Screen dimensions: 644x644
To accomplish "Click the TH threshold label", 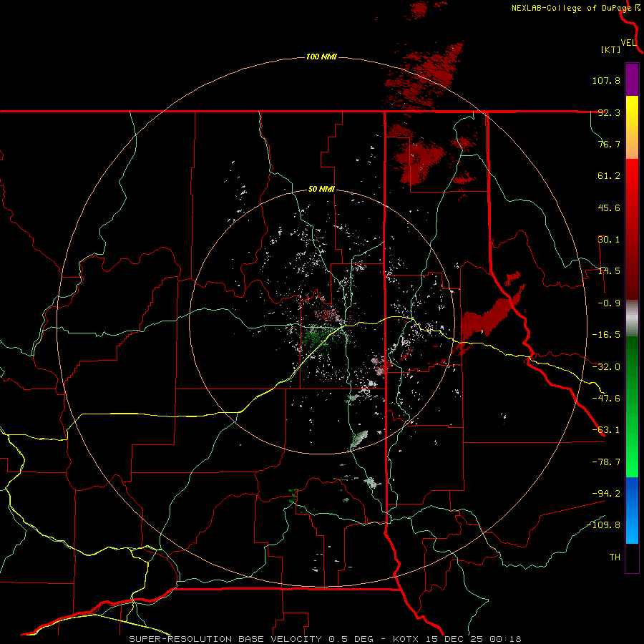I will tap(615, 557).
